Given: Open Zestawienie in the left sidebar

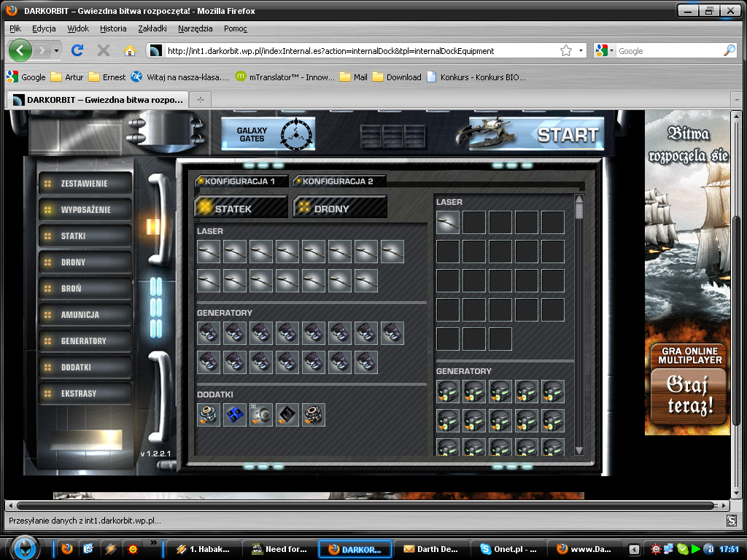Looking at the screenshot, I should point(85,183).
